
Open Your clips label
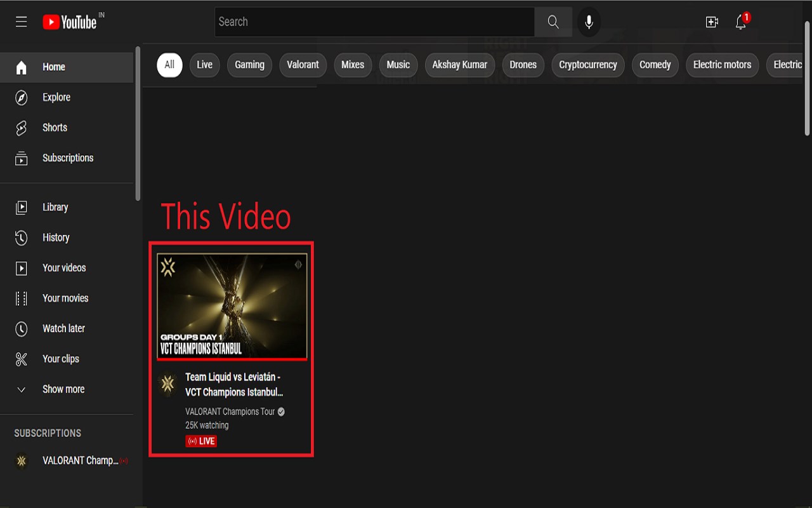click(61, 359)
